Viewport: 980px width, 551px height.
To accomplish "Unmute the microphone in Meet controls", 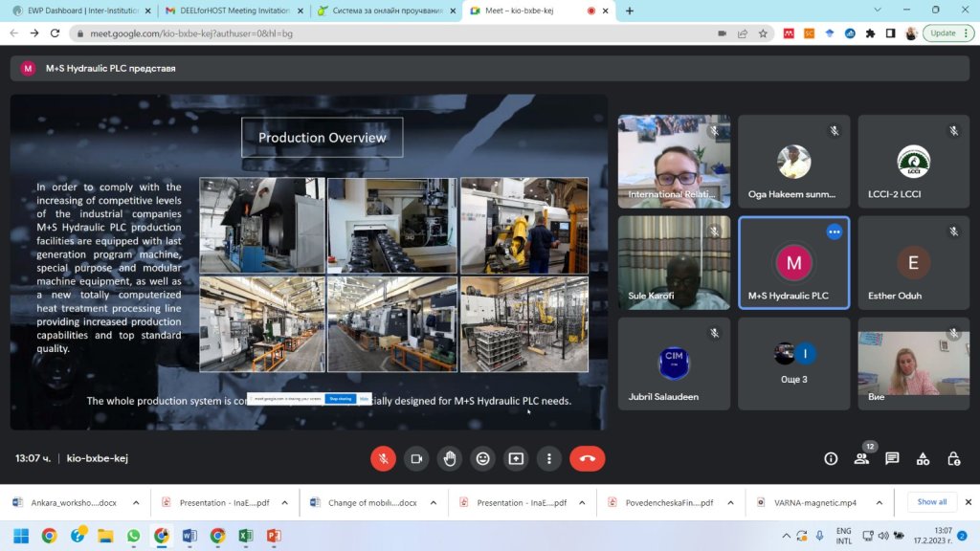I will [x=383, y=458].
